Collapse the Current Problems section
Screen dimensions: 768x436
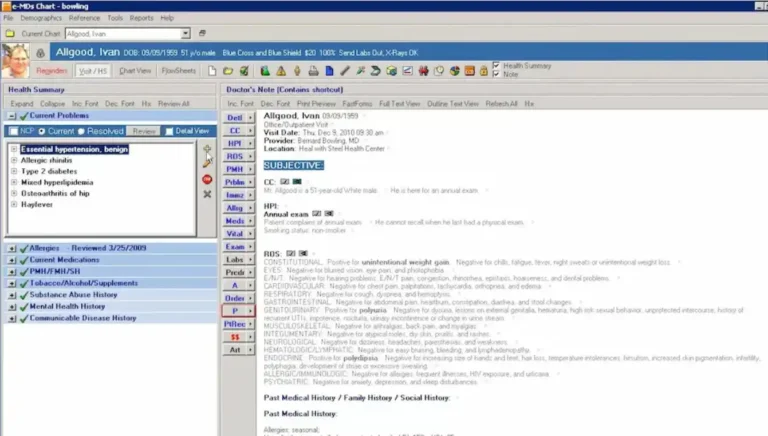click(x=12, y=116)
